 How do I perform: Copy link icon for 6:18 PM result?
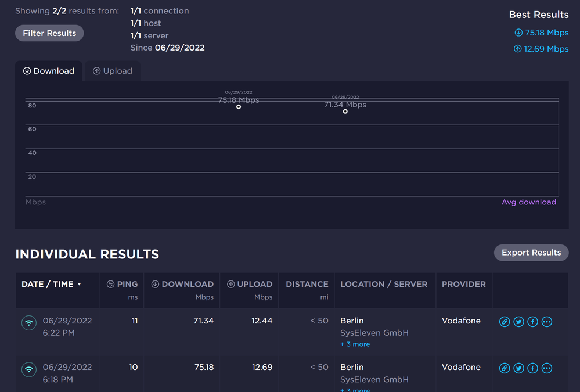[504, 368]
